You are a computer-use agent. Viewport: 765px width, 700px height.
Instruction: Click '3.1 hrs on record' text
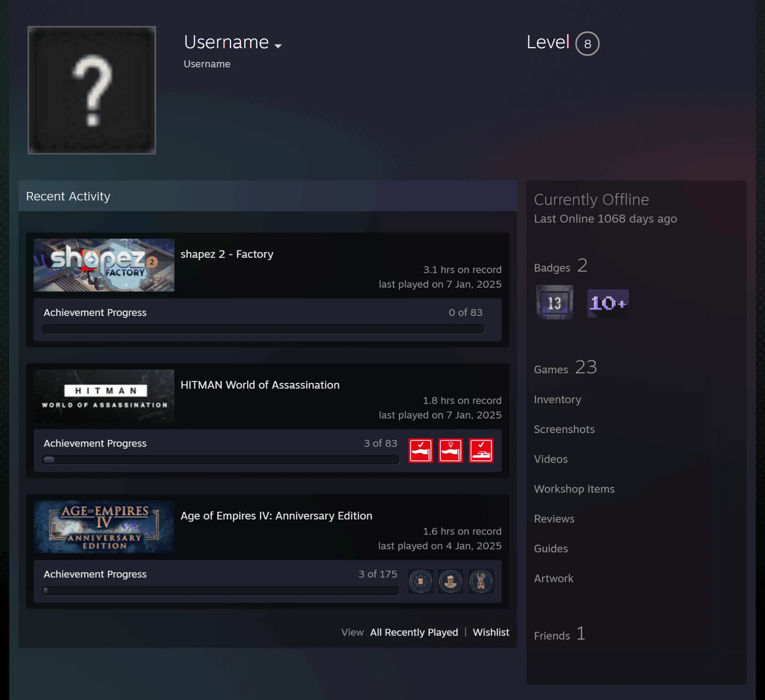pos(462,270)
